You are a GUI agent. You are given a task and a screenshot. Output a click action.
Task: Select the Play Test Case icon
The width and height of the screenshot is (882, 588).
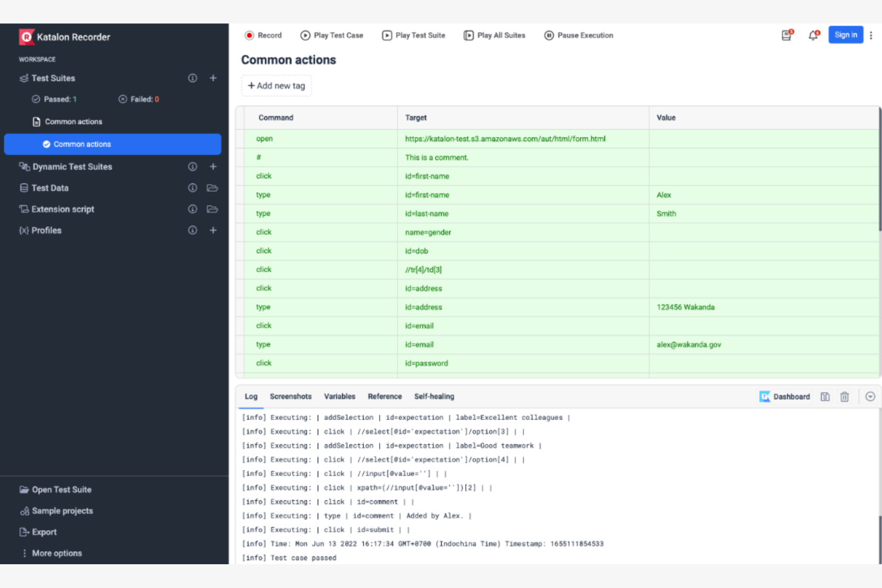[x=305, y=35]
